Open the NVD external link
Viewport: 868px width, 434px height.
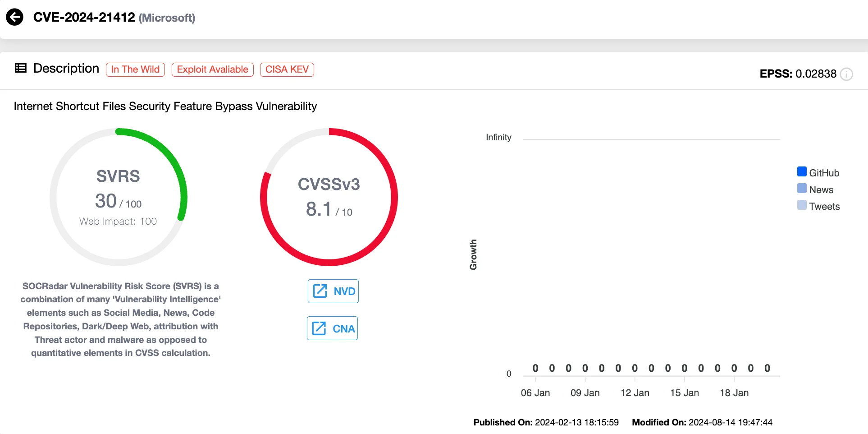pyautogui.click(x=333, y=291)
